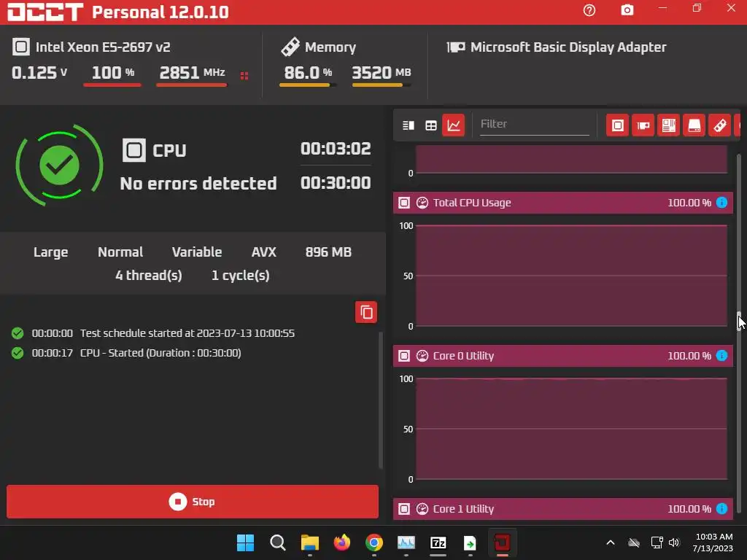Stop the running CPU test
This screenshot has width=747, height=560.
coord(193,502)
